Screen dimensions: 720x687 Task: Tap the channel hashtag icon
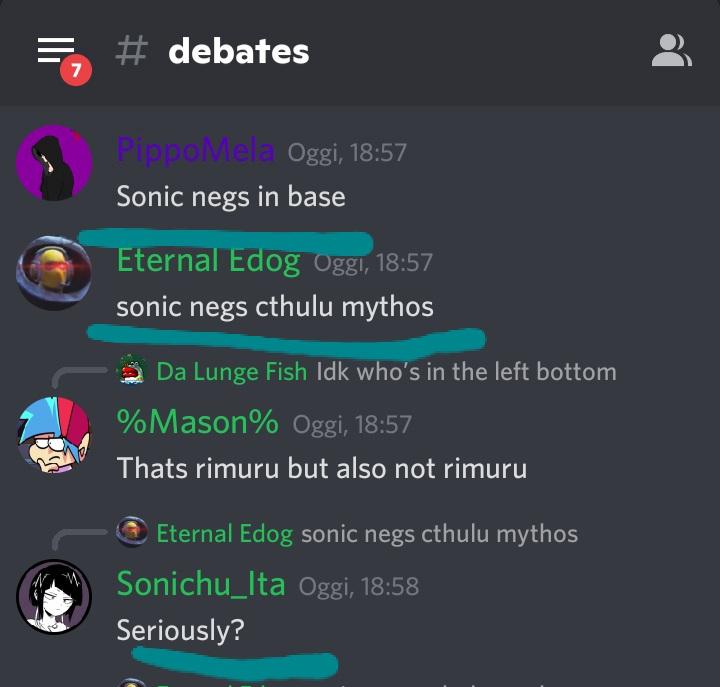tap(132, 51)
